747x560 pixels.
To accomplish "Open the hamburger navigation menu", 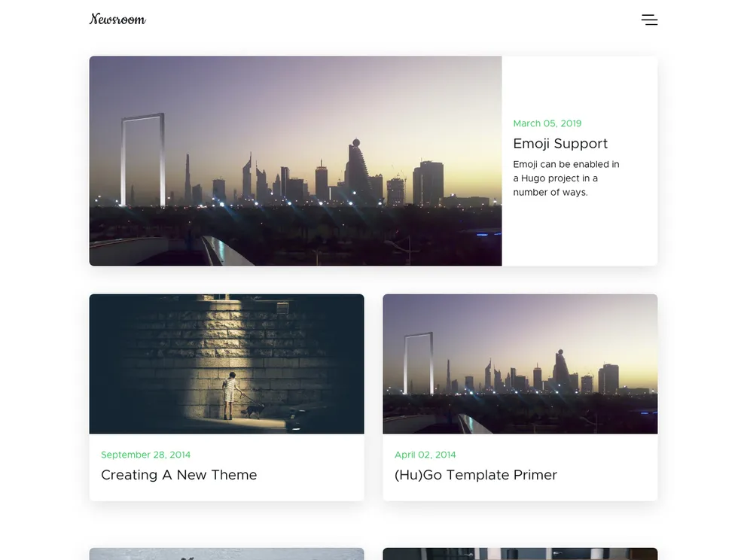I will tap(649, 20).
